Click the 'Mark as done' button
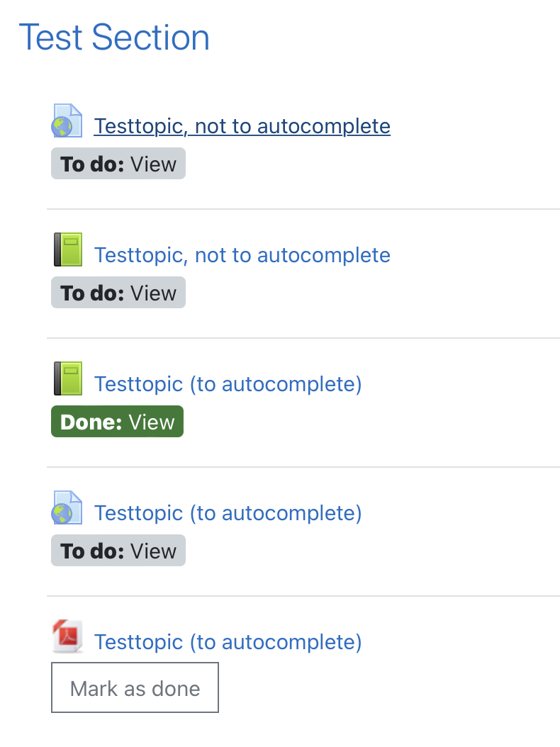Image resolution: width=560 pixels, height=747 pixels. click(135, 687)
